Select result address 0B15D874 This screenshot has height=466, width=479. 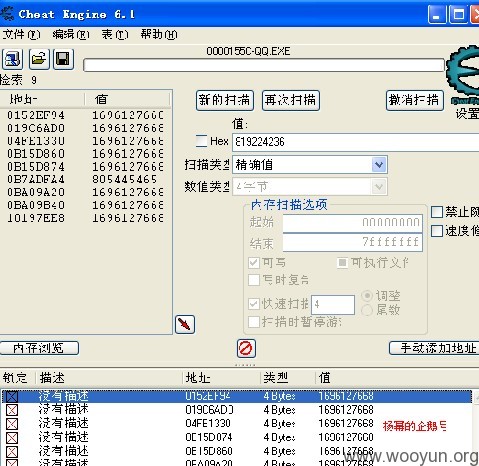tap(36, 167)
